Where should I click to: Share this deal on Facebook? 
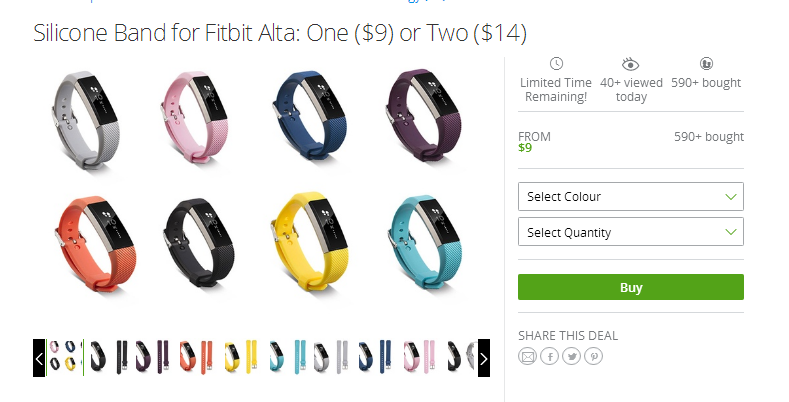[549, 357]
